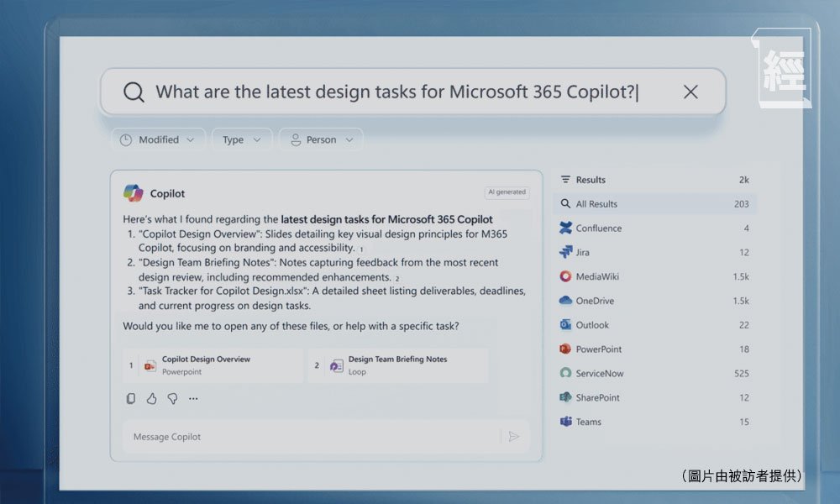
Task: Click the Teams source icon
Action: point(565,422)
